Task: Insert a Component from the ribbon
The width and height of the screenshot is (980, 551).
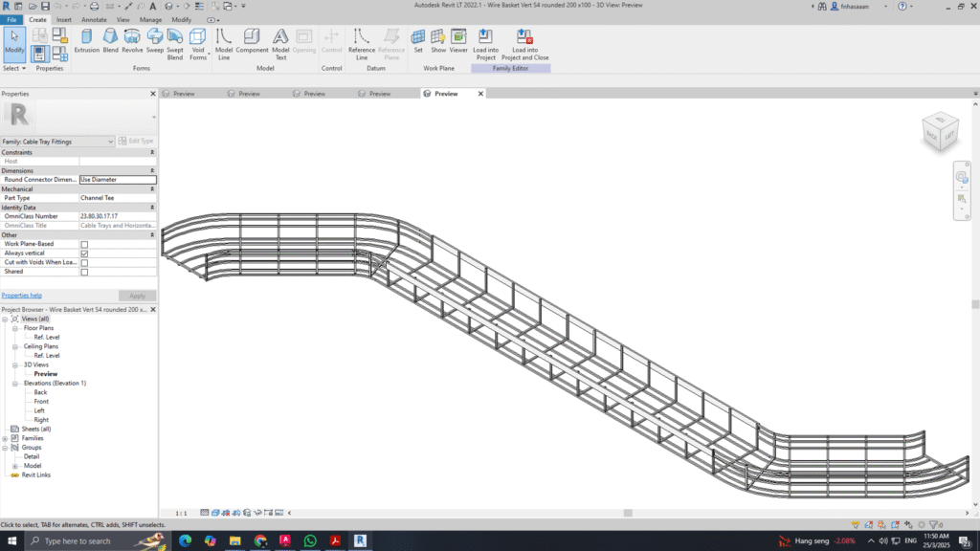Action: pos(252,39)
